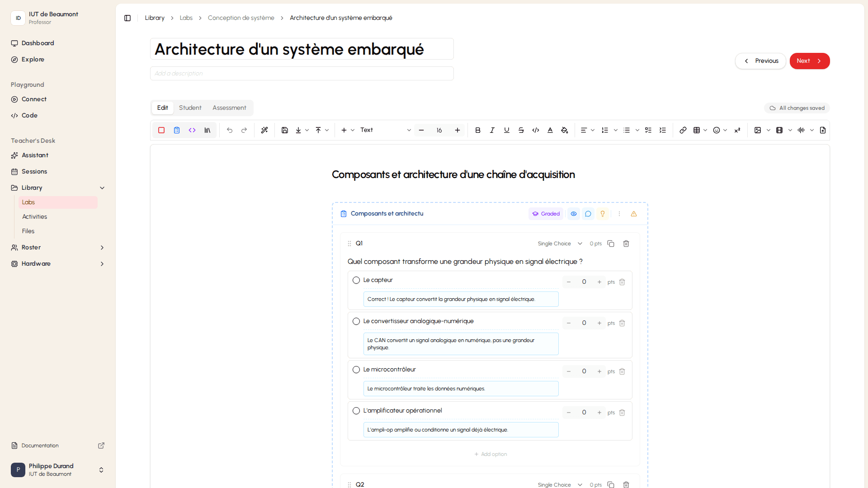Screen dimensions: 868x488
Task: Toggle the eye visibility on quiz block
Action: [574, 214]
